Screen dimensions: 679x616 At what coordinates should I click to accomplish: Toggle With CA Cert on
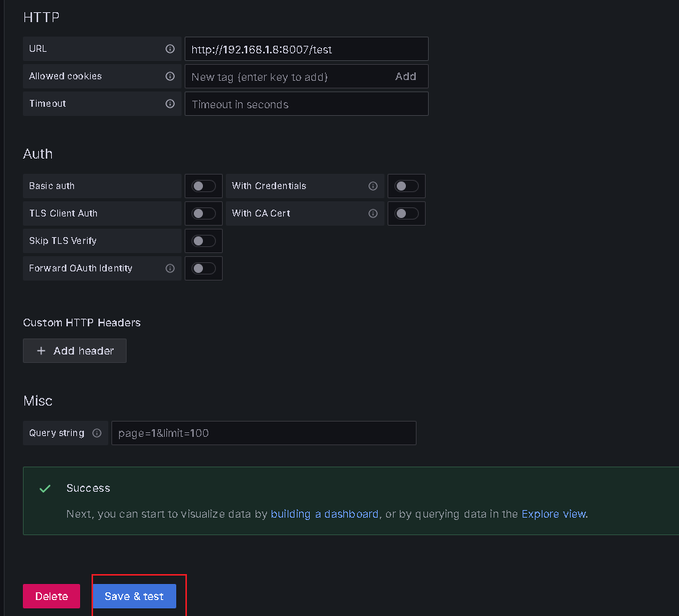pyautogui.click(x=406, y=213)
